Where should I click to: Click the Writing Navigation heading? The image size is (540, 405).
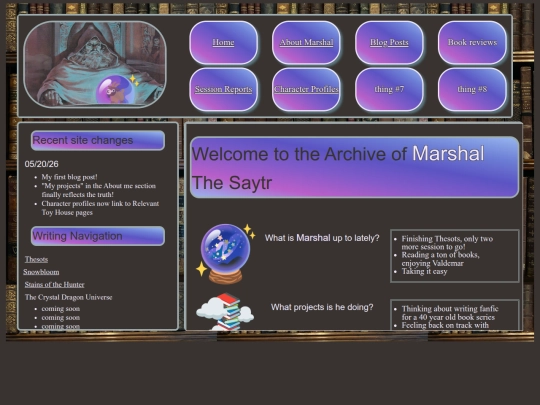(98, 236)
